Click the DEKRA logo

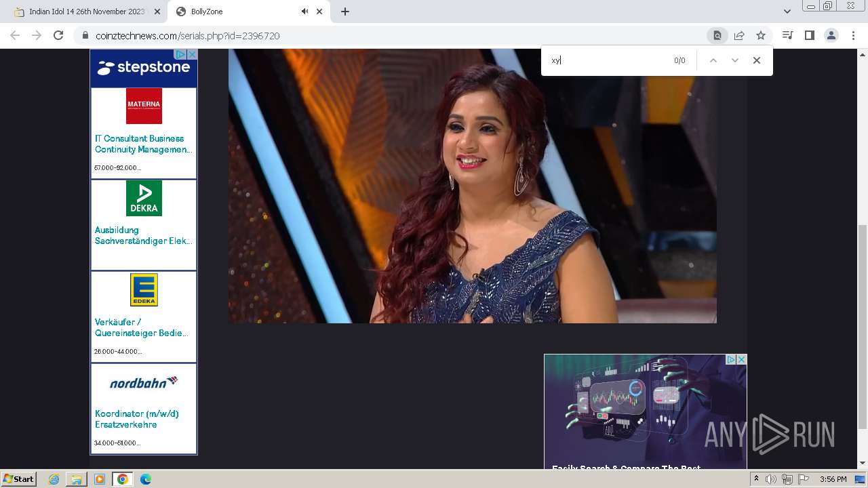pyautogui.click(x=144, y=198)
